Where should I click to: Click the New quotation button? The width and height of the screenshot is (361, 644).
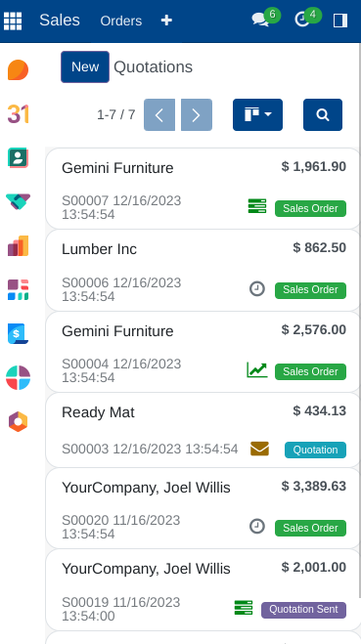[85, 67]
